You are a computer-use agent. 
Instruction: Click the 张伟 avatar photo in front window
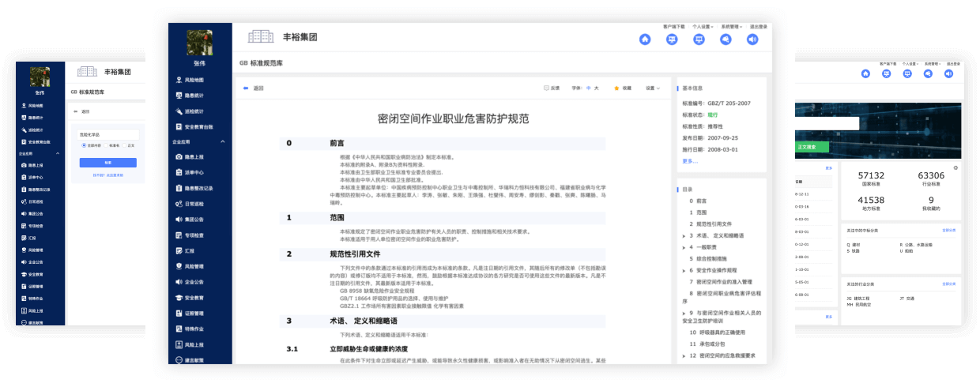point(199,43)
